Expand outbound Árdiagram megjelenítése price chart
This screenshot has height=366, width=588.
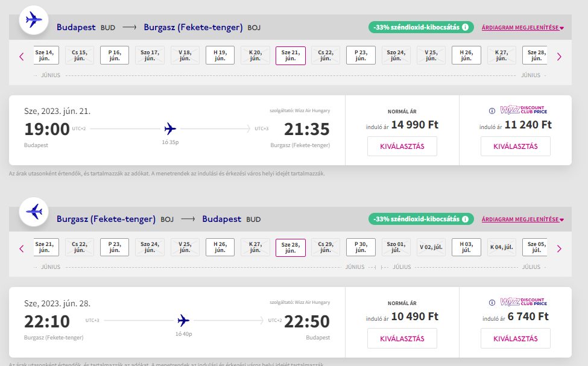[x=523, y=28]
